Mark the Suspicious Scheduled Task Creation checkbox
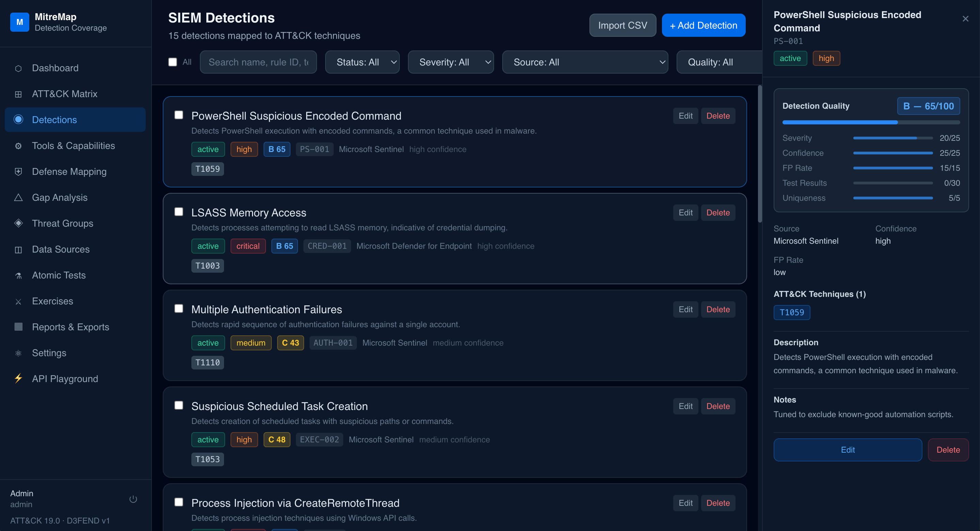Viewport: 980px width, 531px height. click(x=179, y=405)
